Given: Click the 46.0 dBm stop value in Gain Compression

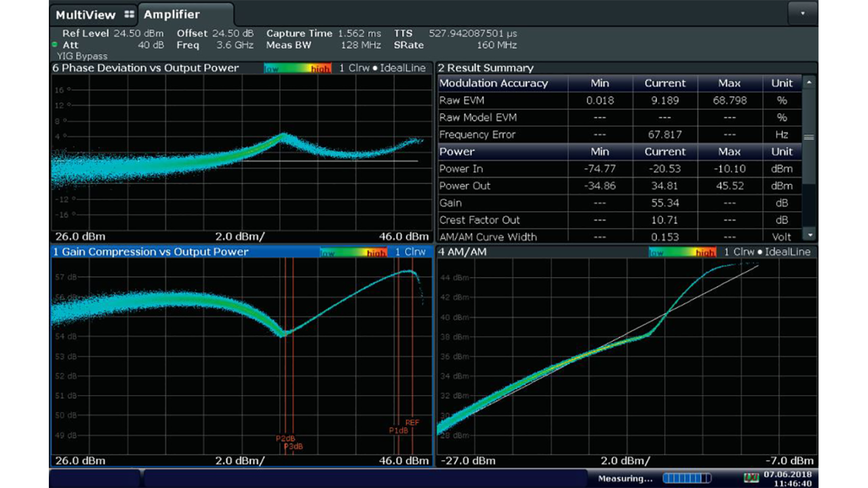Looking at the screenshot, I should pos(403,461).
